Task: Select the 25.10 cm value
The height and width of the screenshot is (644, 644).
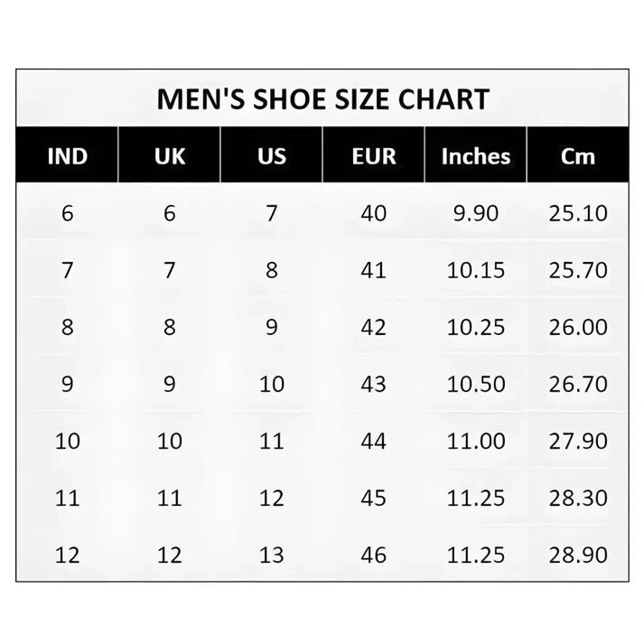Action: 578,214
